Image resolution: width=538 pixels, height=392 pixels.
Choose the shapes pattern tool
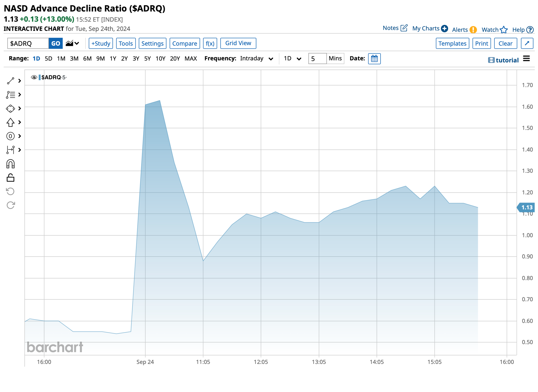[10, 109]
